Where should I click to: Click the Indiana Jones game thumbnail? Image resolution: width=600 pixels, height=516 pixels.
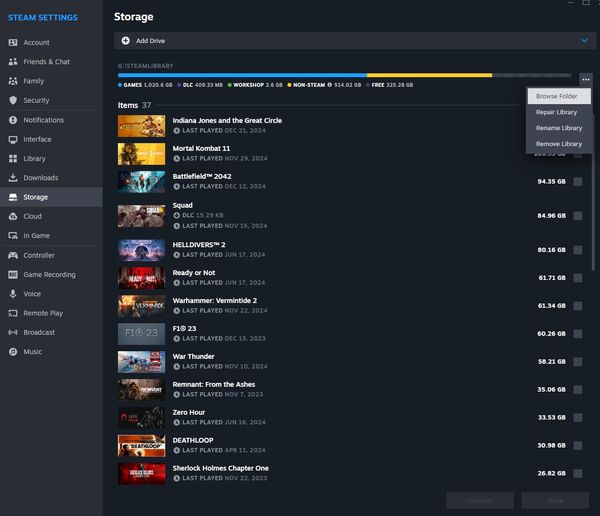coord(142,126)
